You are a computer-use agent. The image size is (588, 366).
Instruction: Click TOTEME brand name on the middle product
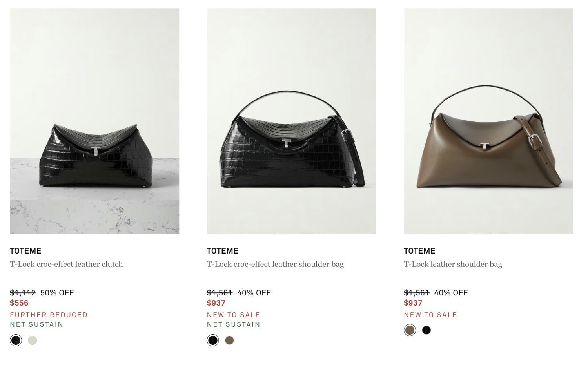coord(222,251)
